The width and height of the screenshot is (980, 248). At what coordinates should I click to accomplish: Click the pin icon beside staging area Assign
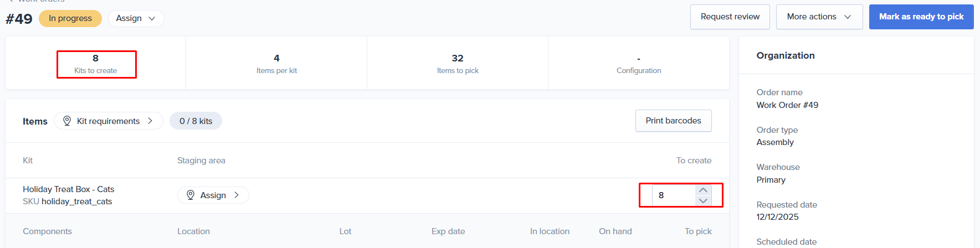pos(191,195)
